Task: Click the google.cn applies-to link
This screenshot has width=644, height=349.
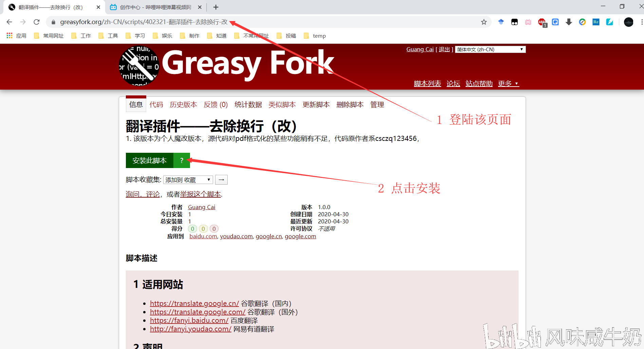Action: coord(269,236)
